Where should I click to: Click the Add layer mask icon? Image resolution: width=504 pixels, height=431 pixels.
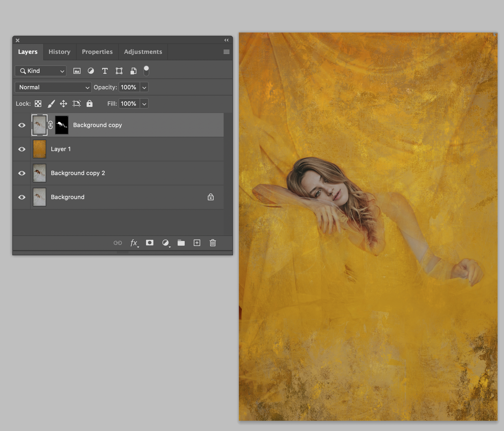(150, 243)
